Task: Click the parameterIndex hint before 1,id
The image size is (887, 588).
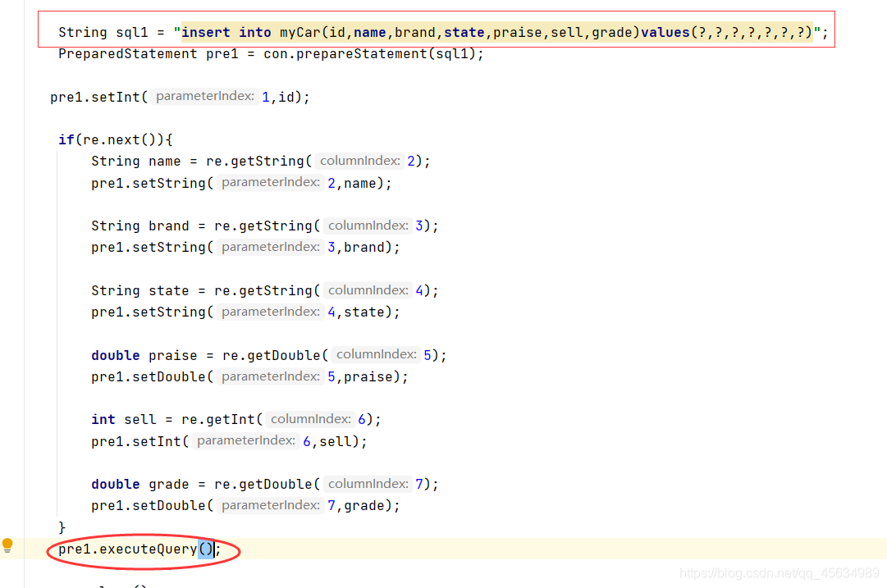Action: (205, 96)
